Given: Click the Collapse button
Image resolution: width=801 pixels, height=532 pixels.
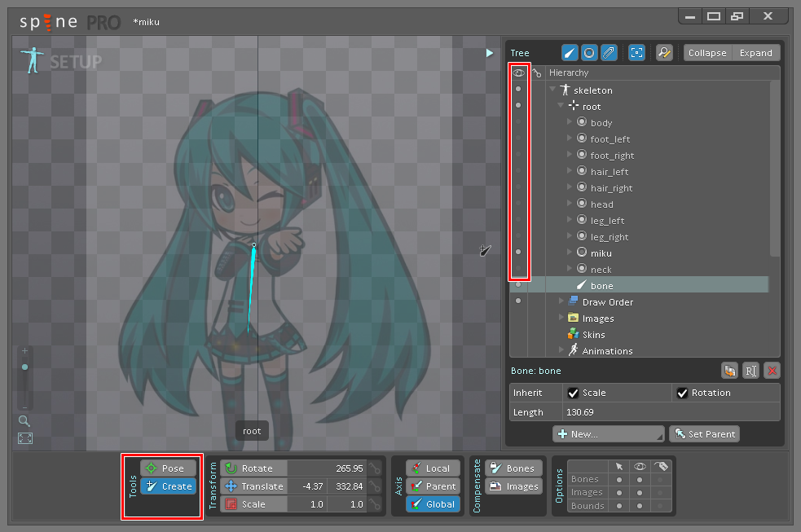Looking at the screenshot, I should (707, 53).
